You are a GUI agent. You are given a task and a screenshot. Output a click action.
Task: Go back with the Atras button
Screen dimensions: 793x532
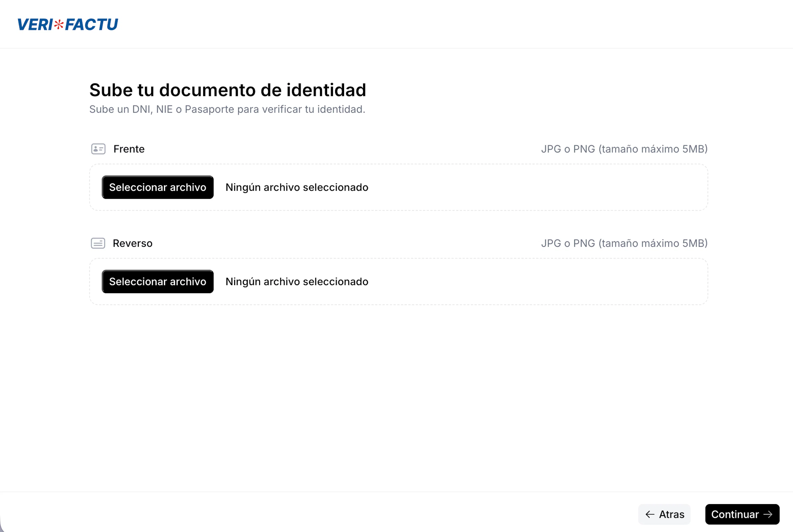tap(664, 514)
